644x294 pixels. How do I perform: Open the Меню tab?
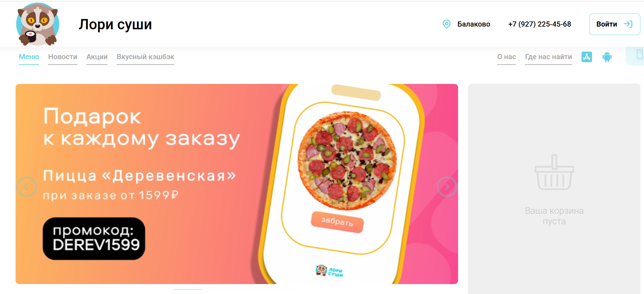(x=29, y=57)
